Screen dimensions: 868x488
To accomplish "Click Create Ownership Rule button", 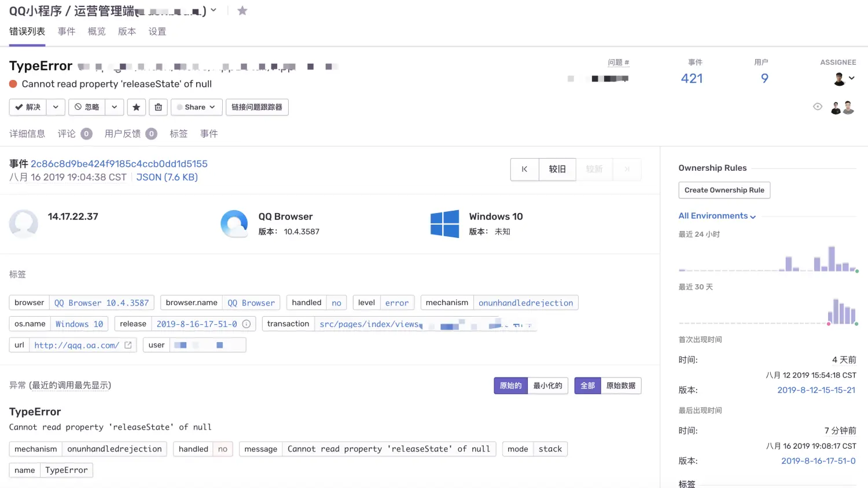I will 724,190.
